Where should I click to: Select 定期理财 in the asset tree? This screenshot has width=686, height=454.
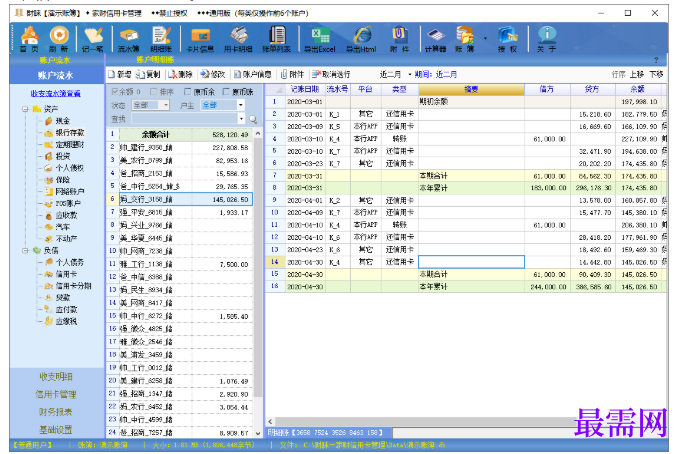tap(70, 144)
